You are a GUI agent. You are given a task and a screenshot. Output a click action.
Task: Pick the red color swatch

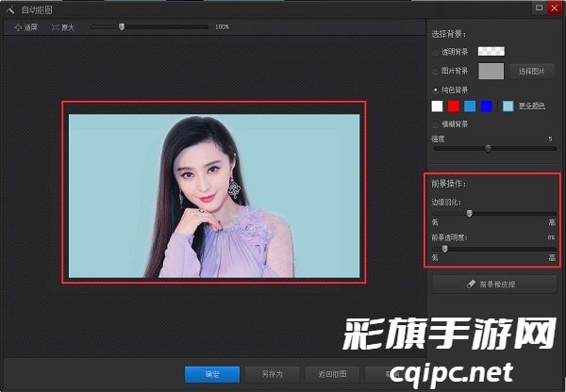pos(454,106)
